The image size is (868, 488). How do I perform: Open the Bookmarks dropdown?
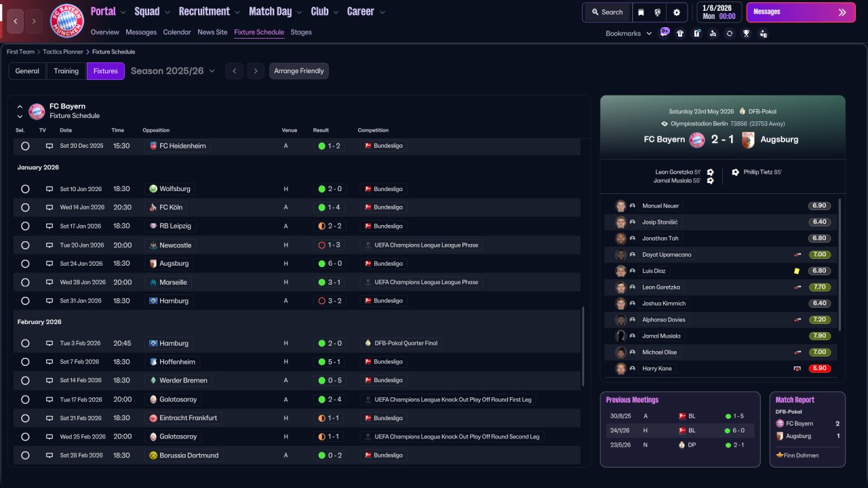[x=629, y=33]
